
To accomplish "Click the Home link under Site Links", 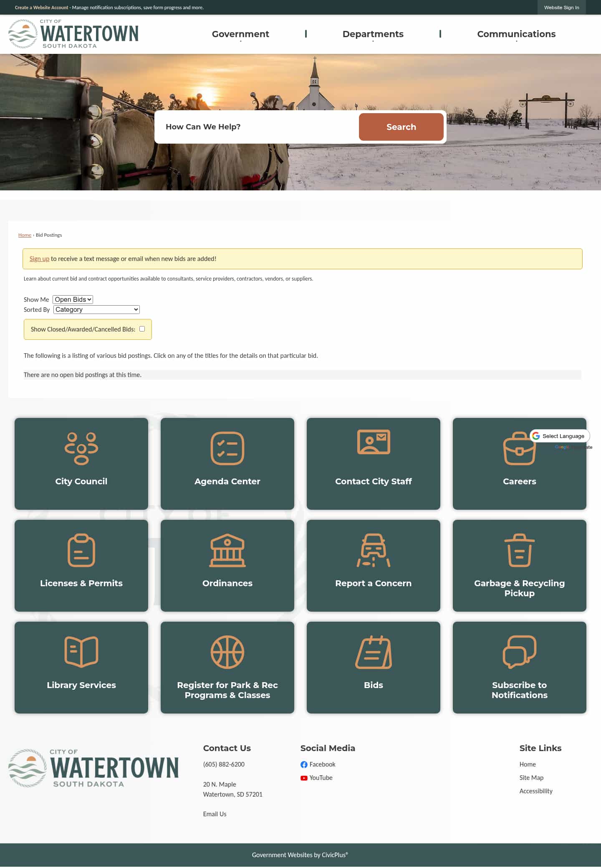I will (528, 764).
